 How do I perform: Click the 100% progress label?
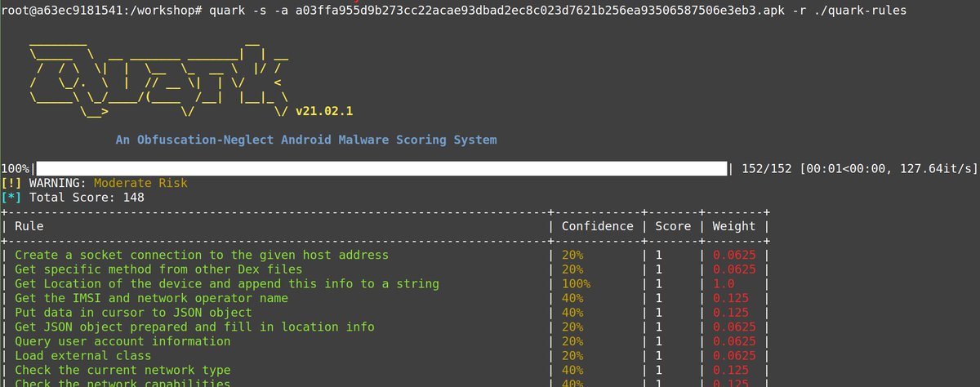tap(15, 169)
